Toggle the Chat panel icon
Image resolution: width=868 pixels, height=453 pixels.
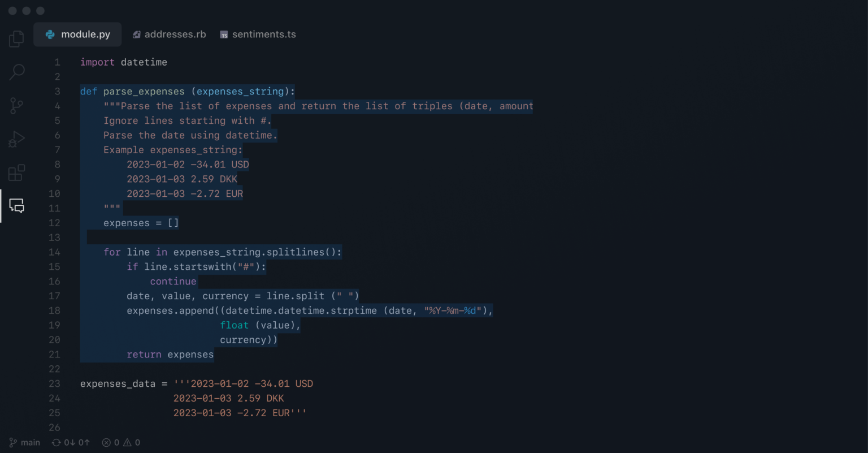[17, 206]
